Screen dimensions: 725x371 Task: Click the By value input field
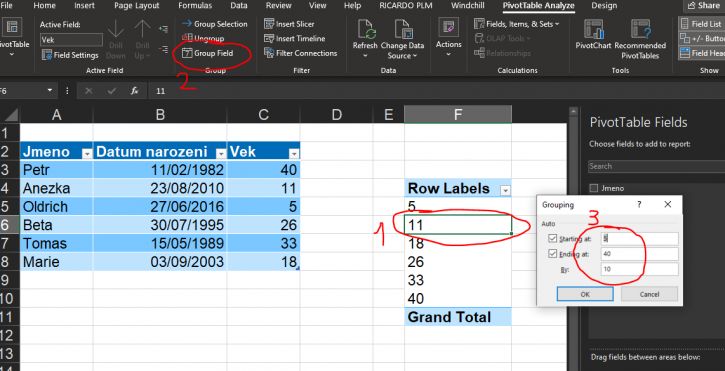point(639,269)
